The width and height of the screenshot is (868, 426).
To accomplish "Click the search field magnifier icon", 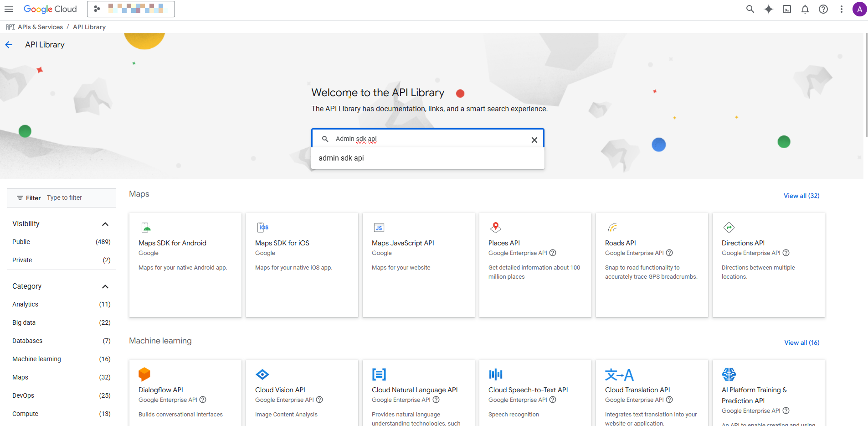I will [x=325, y=139].
